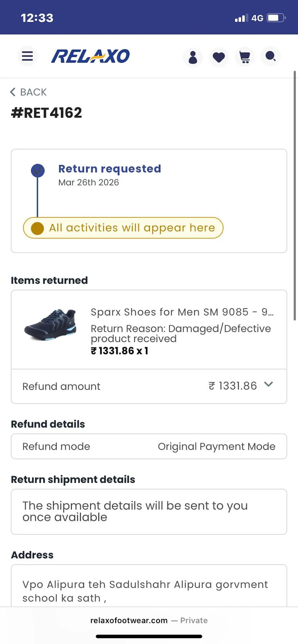Tap the Return requested checkmark circle
This screenshot has width=298, height=644.
click(x=38, y=171)
